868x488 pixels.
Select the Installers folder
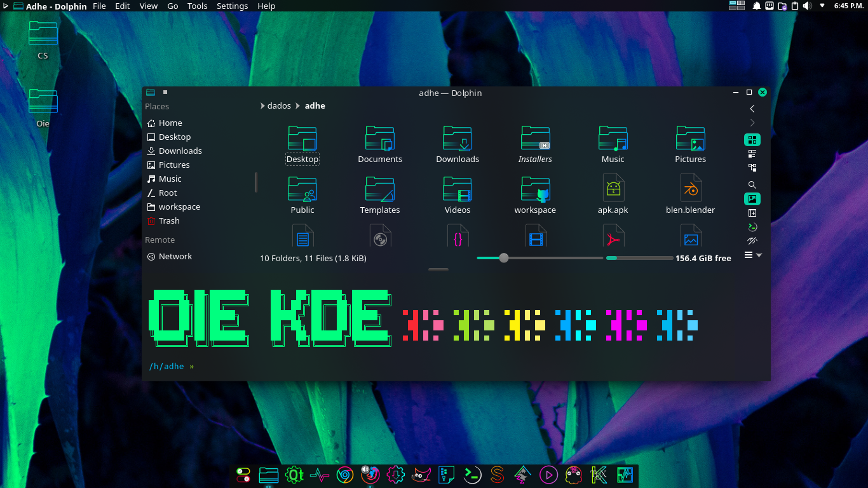pyautogui.click(x=535, y=145)
